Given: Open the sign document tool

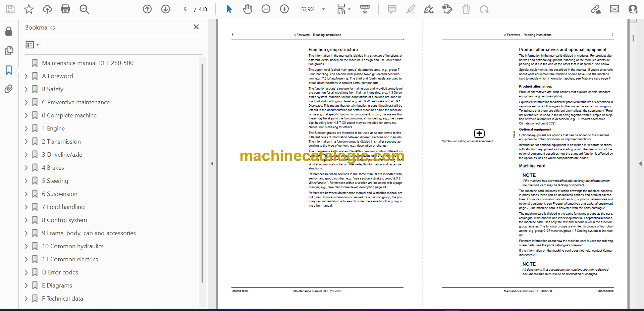Looking at the screenshot, I should (x=429, y=9).
